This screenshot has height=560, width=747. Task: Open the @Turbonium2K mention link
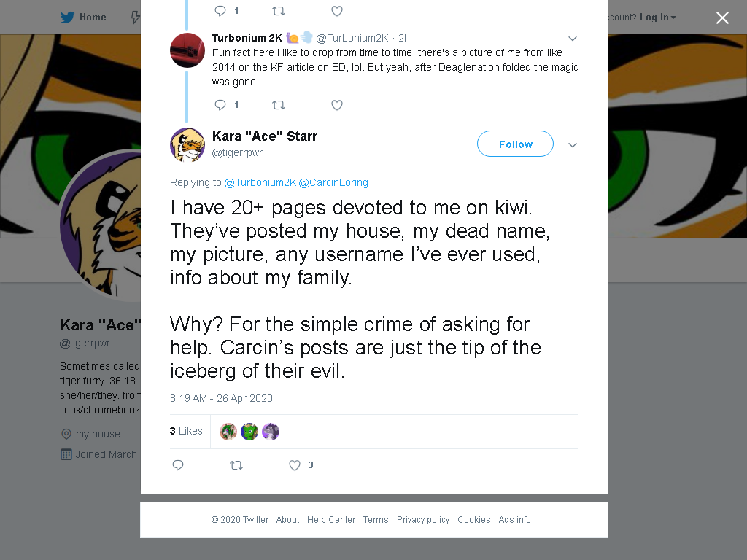tap(260, 182)
